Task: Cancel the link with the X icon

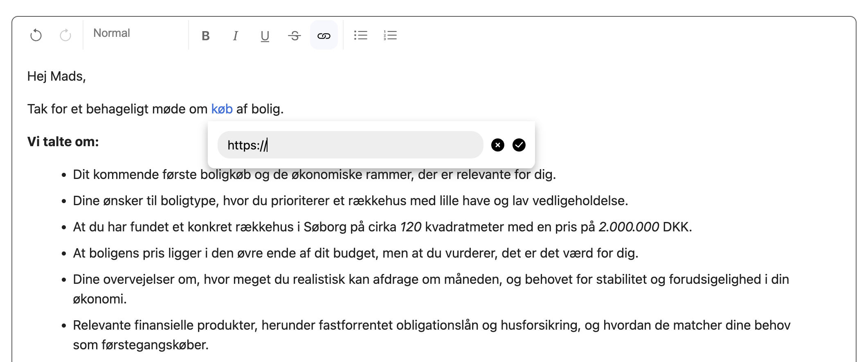Action: pos(497,145)
